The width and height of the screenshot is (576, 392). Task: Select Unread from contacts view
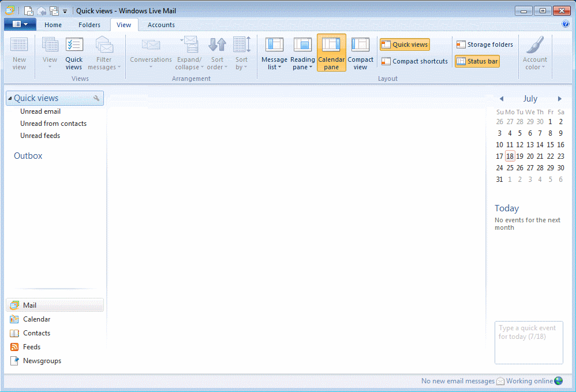[53, 124]
